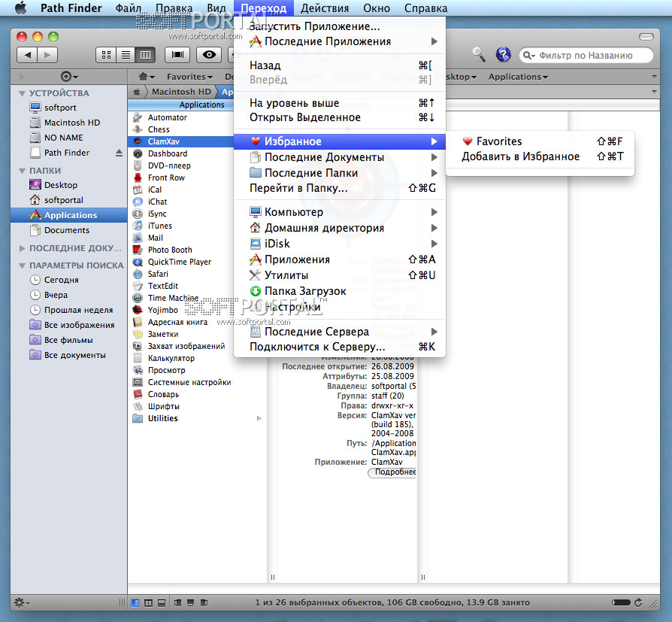Select Favorites in the Избранное submenu

[x=540, y=141]
